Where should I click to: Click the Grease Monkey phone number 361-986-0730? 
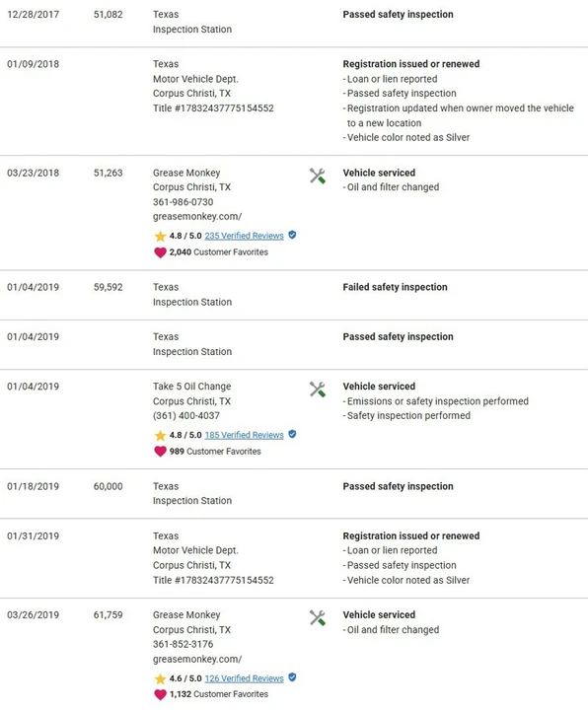click(184, 202)
